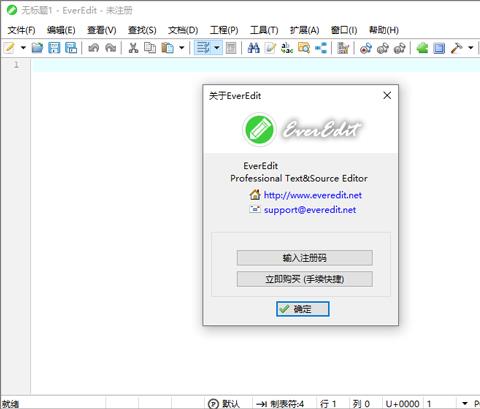This screenshot has height=409, width=480.
Task: Click the 立即购买 (手续快捷) button
Action: [x=305, y=279]
